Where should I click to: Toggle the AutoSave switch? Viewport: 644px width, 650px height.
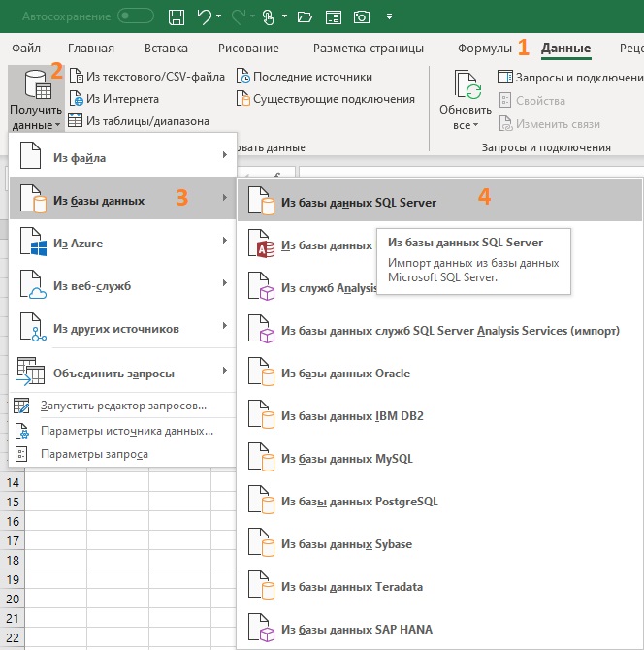click(136, 16)
